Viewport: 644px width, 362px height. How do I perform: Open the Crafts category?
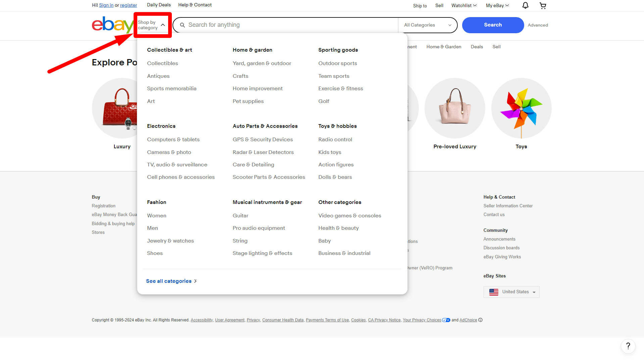pos(240,76)
